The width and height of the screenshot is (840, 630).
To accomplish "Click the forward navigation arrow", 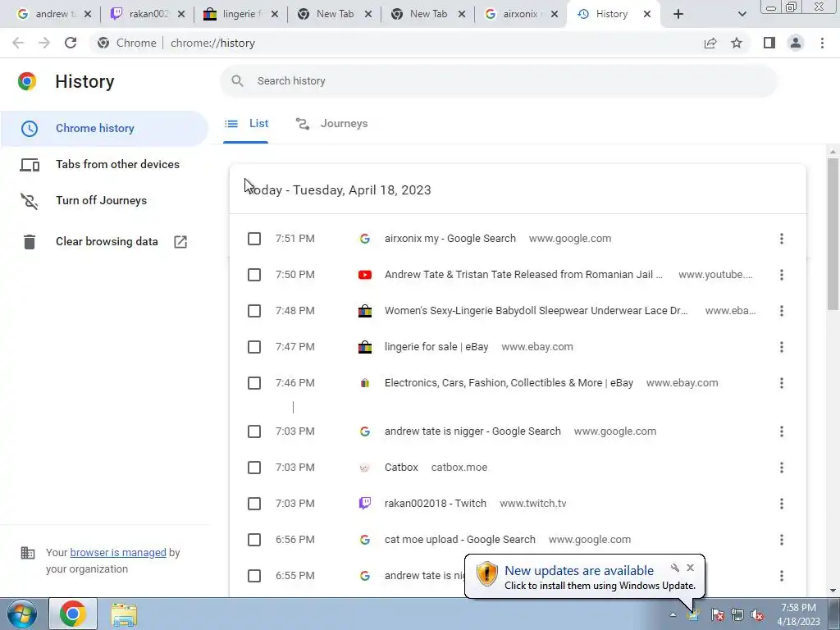I will [44, 43].
